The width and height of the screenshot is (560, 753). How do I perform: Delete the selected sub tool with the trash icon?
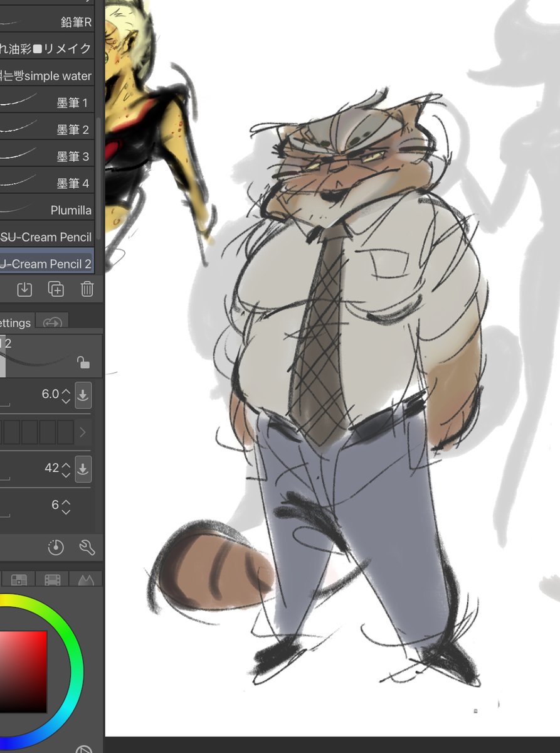(87, 289)
